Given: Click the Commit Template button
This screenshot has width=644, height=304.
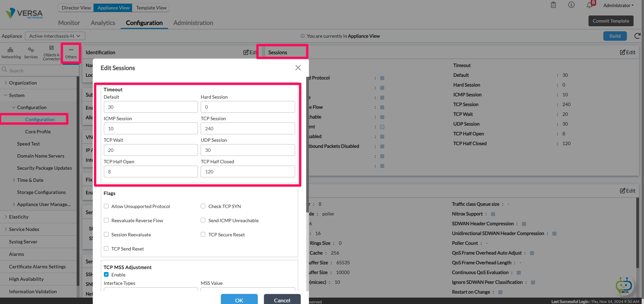Looking at the screenshot, I should (x=611, y=21).
